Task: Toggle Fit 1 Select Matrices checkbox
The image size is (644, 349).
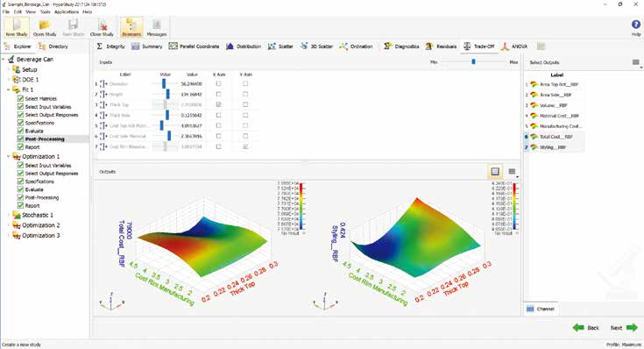Action: pos(20,99)
